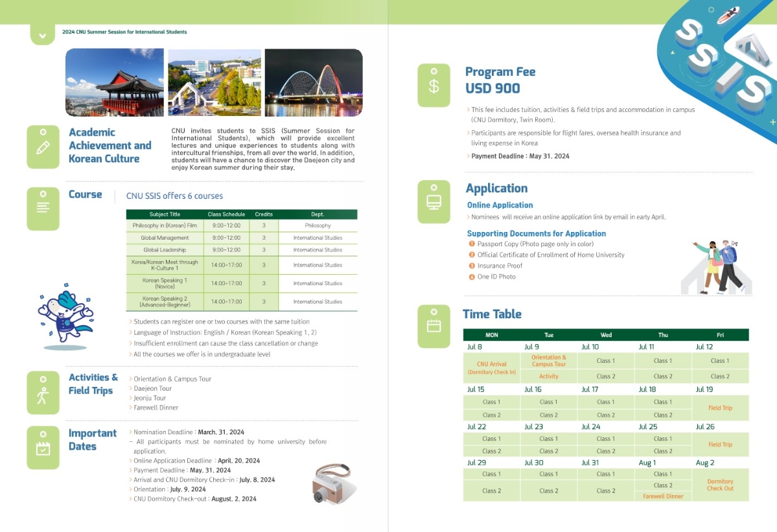Click the Credits column header
The width and height of the screenshot is (777, 532).
(x=264, y=214)
